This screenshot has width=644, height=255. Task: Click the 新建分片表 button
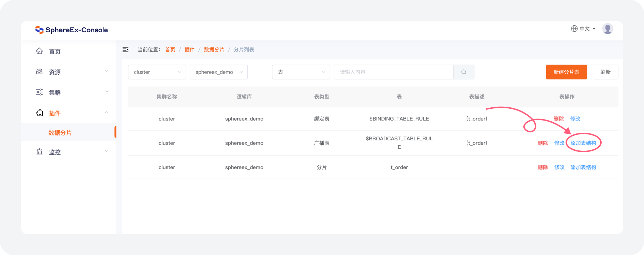(x=566, y=72)
